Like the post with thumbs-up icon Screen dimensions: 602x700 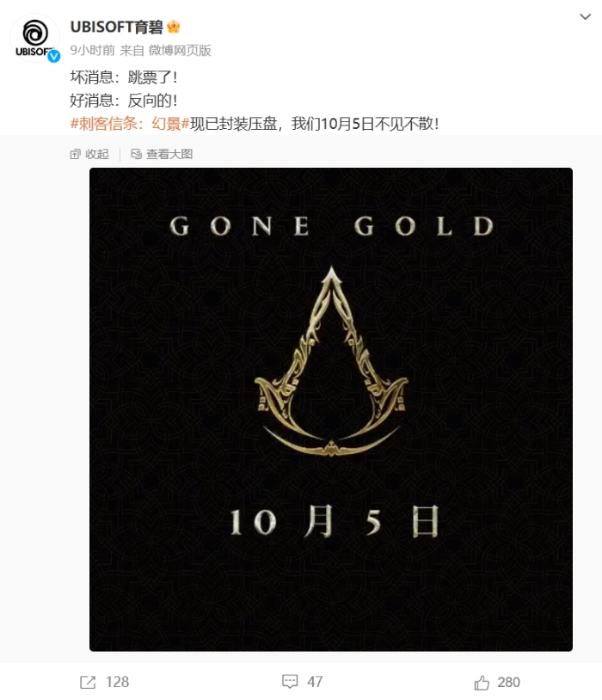pyautogui.click(x=482, y=682)
